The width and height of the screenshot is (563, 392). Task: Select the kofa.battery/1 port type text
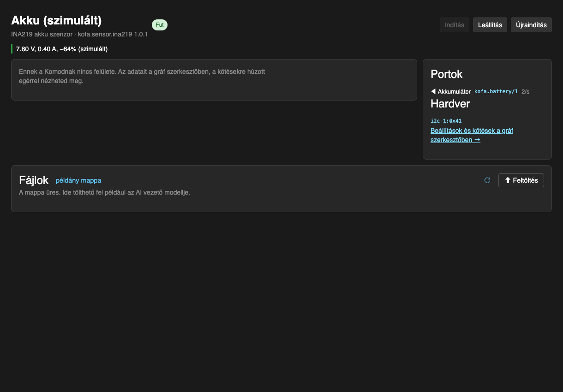(496, 91)
